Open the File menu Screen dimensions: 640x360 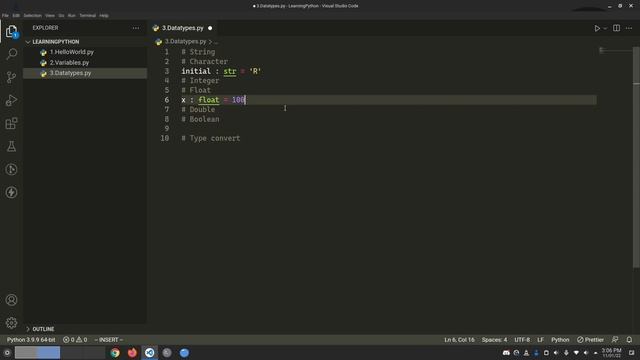5,16
